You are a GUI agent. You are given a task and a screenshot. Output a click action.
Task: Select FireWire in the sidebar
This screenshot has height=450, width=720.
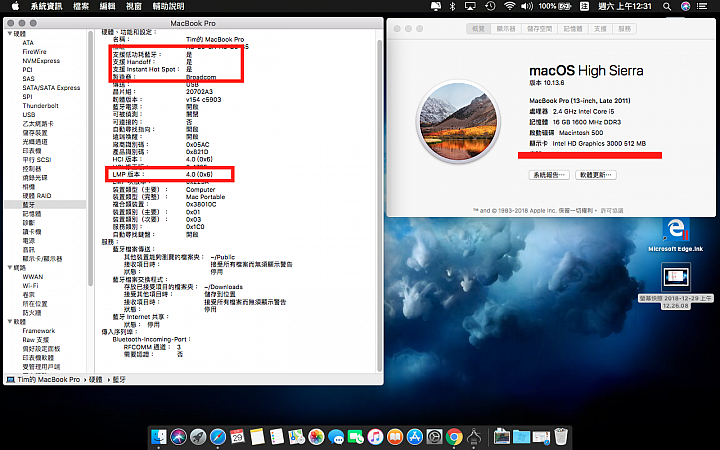coord(34,52)
